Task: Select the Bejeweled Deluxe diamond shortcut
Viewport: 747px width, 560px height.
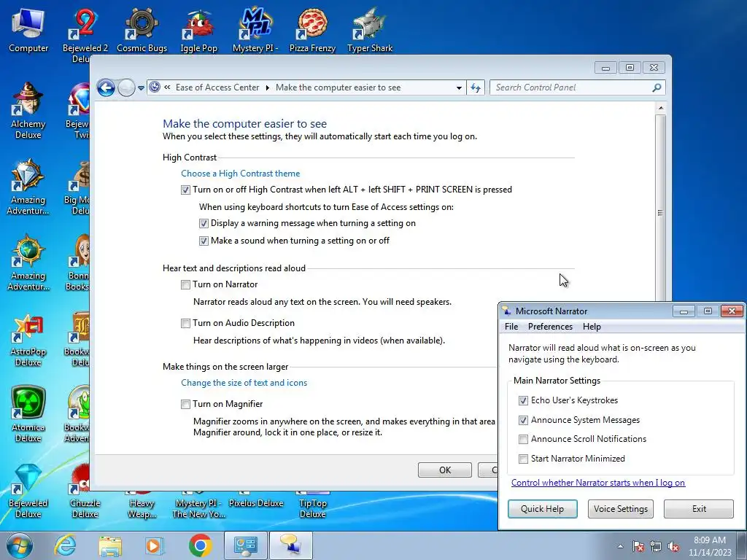Action: coord(28,491)
